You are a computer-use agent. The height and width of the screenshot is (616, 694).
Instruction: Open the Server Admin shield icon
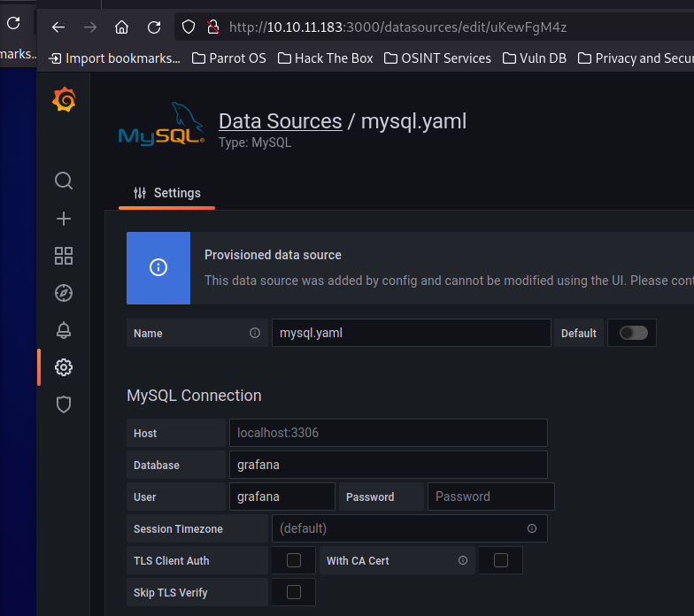pos(64,404)
